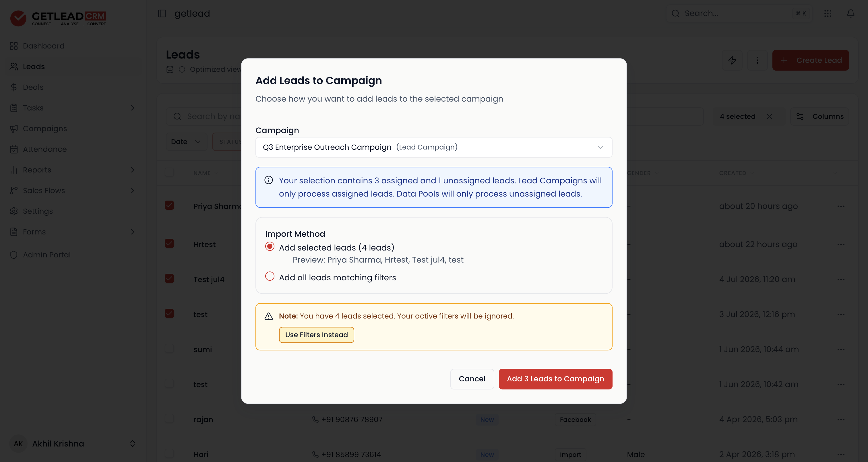Expand the Date filter dropdown
This screenshot has height=462, width=868.
click(x=186, y=142)
